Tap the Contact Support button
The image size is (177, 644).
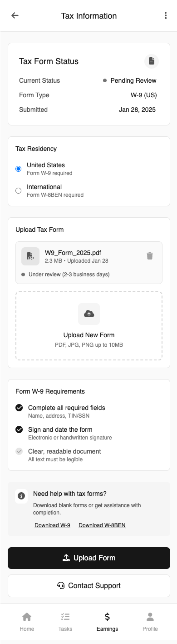[x=89, y=586]
